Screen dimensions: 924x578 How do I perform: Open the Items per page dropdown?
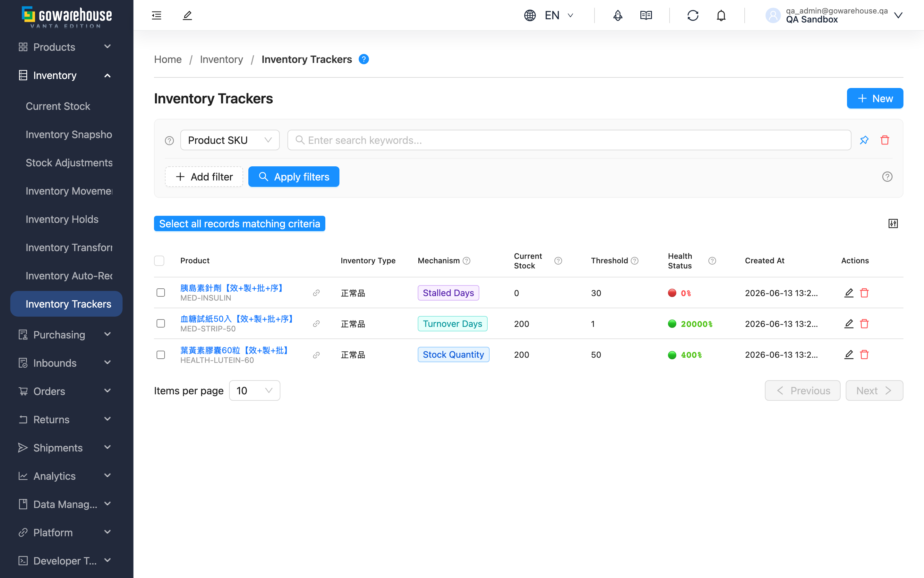click(x=255, y=391)
